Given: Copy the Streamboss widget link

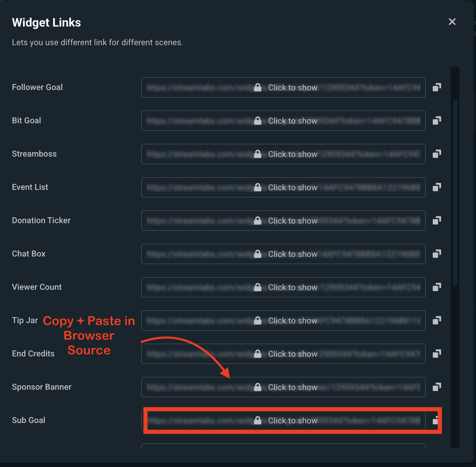Looking at the screenshot, I should coord(437,154).
